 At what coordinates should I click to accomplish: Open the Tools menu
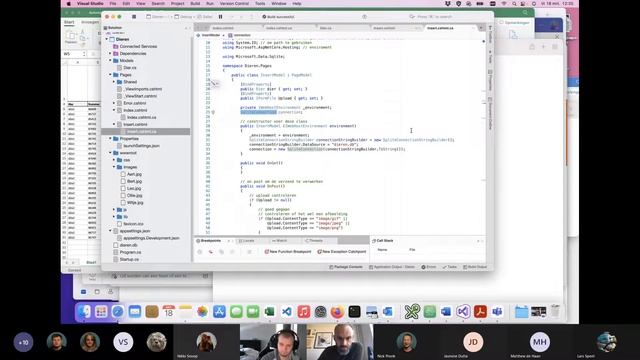pos(260,3)
